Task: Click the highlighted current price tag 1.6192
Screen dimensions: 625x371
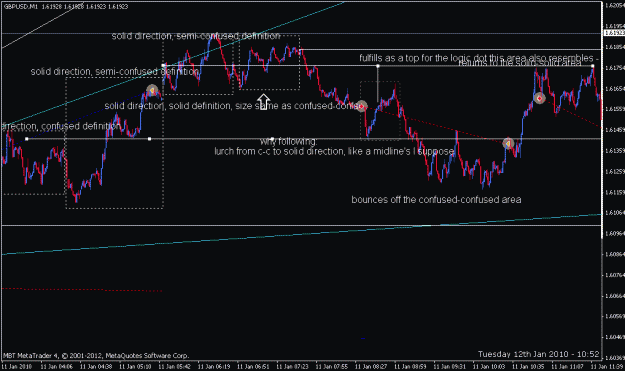Action: pyautogui.click(x=614, y=33)
